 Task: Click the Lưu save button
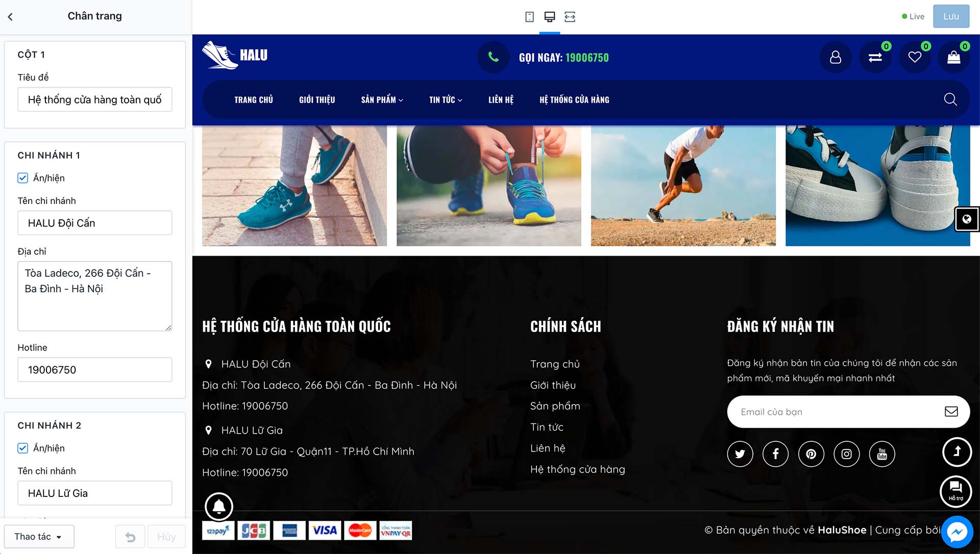click(x=951, y=16)
